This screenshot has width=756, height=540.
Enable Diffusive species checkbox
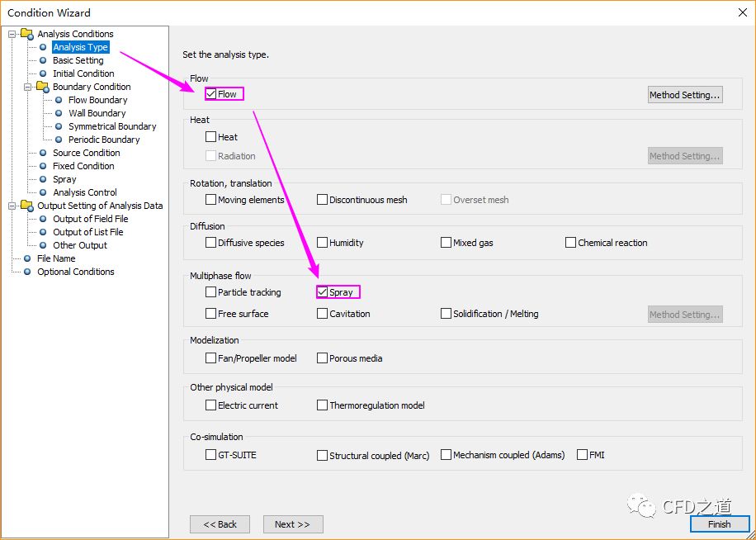[x=210, y=243]
